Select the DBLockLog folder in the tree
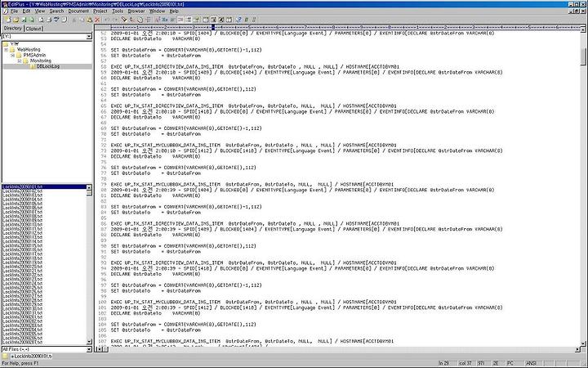Screen dimensions: 588x368 [x=48, y=66]
